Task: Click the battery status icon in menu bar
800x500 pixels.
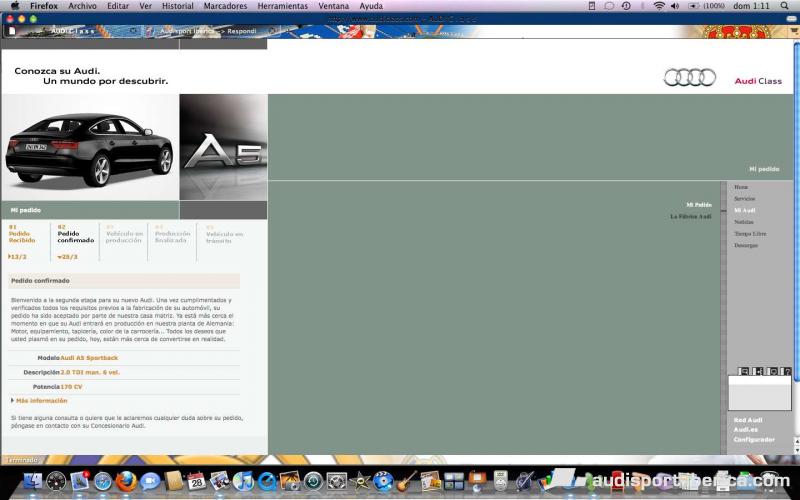Action: (694, 6)
